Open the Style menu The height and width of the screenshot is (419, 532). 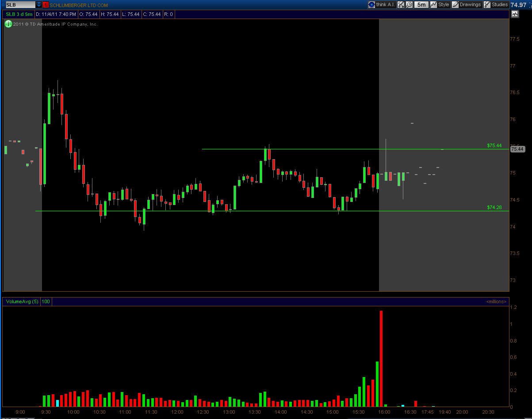[440, 4]
